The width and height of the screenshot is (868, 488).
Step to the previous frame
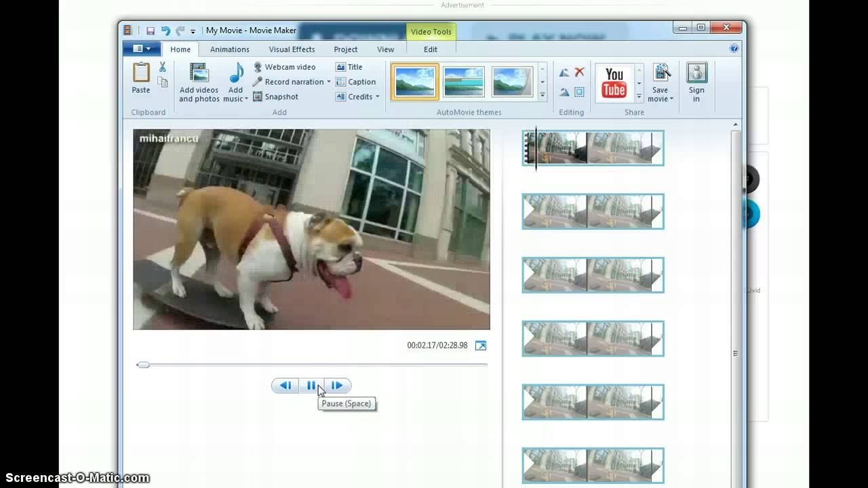coord(285,386)
